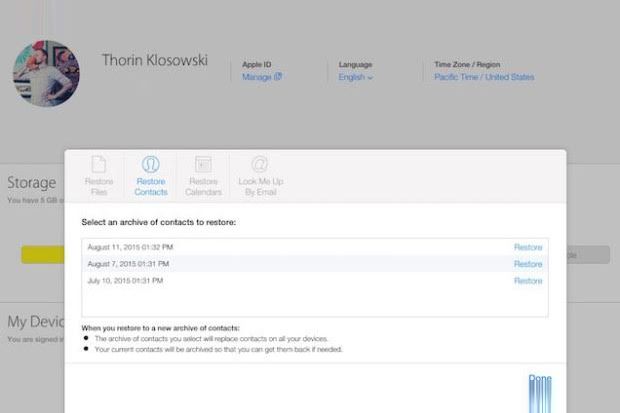Click the Thorin Klosowski name heading
This screenshot has width=620, height=413.
tap(155, 60)
